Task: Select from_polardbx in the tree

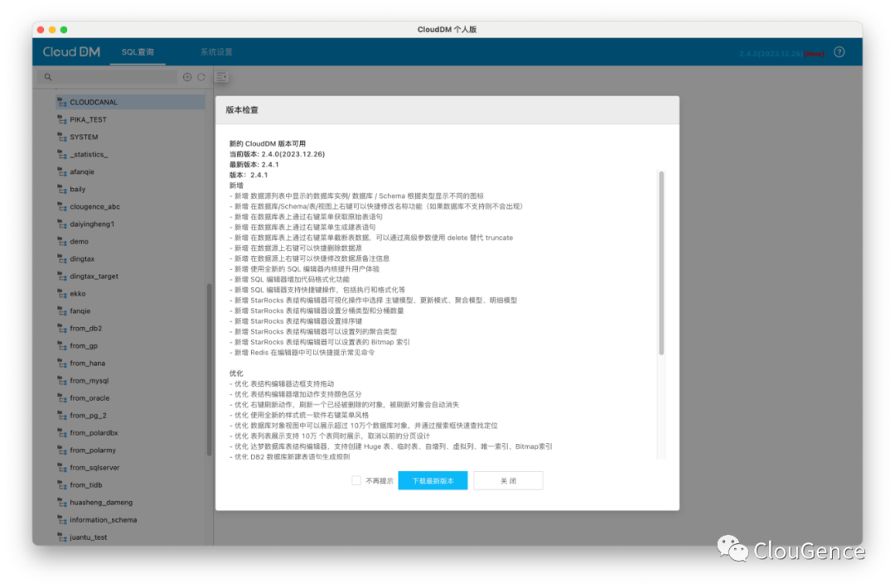Action: click(x=94, y=433)
